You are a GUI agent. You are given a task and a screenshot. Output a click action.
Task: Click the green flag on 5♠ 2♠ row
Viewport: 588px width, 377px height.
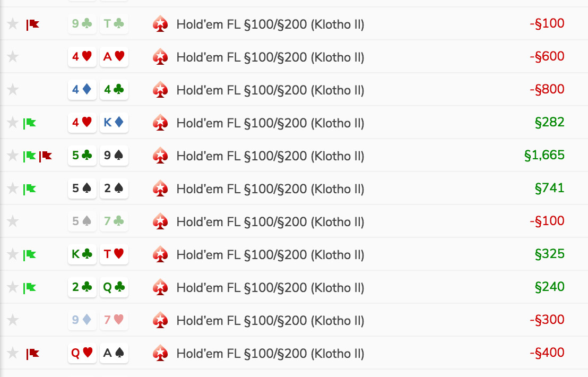pyautogui.click(x=30, y=189)
